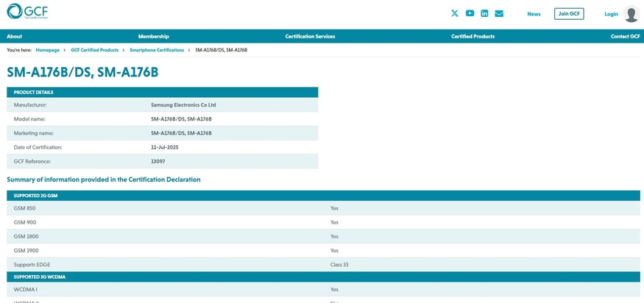
Task: Open the About menu
Action: pyautogui.click(x=15, y=37)
